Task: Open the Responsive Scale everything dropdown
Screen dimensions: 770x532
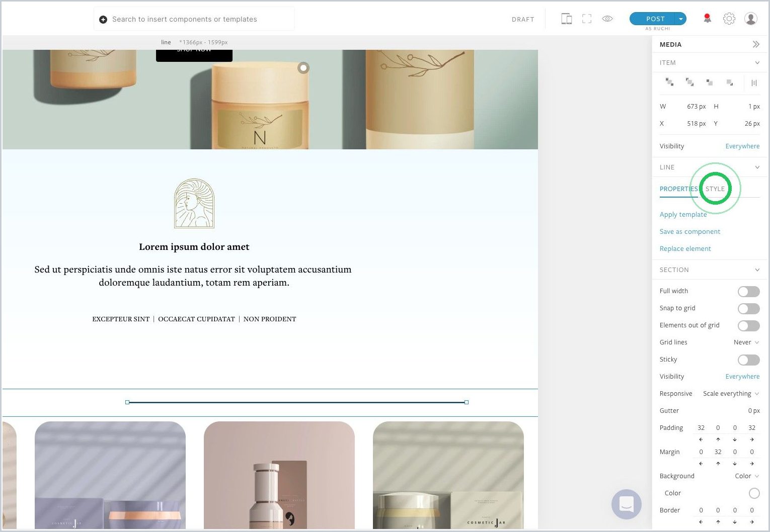Action: [731, 394]
